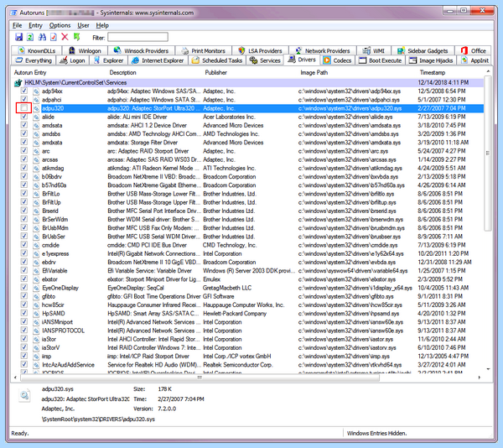
Task: Click inside the Filter text box
Action: (137, 37)
